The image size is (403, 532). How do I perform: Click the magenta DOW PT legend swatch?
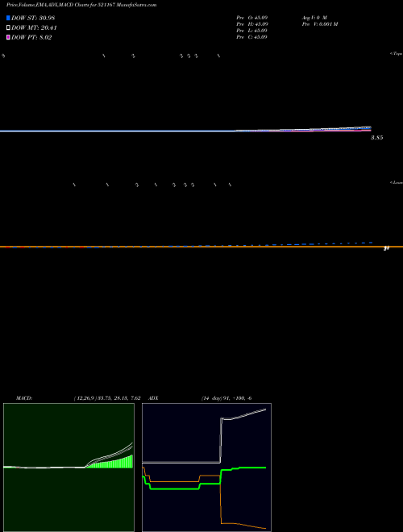[8, 37]
